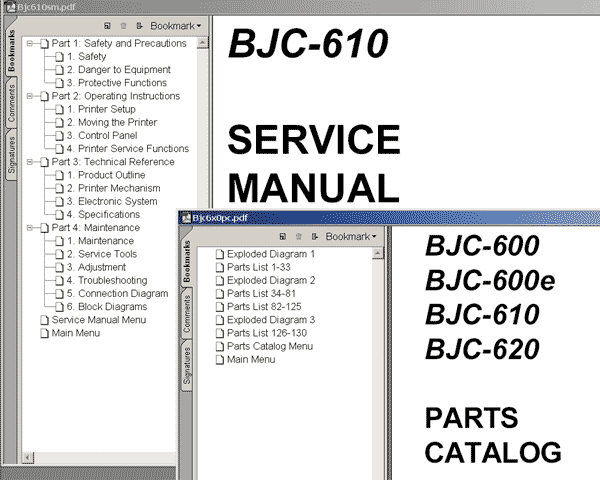Click page icon beside 'Part 3: Technical Reference'
The width and height of the screenshot is (600, 480).
[44, 162]
